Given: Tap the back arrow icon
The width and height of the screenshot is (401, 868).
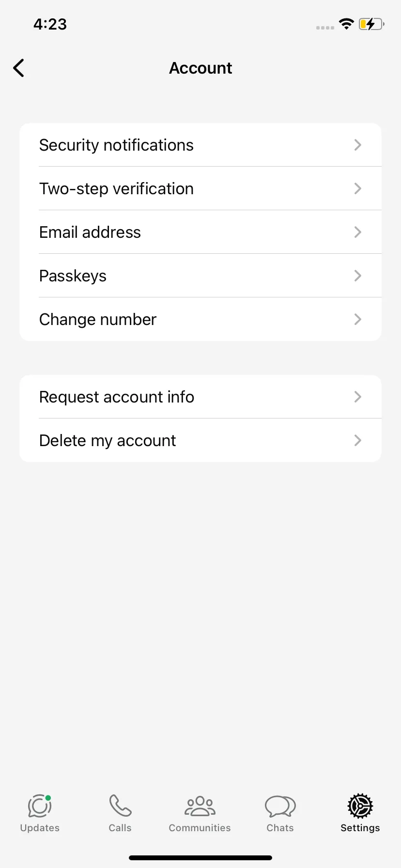Looking at the screenshot, I should (x=18, y=68).
